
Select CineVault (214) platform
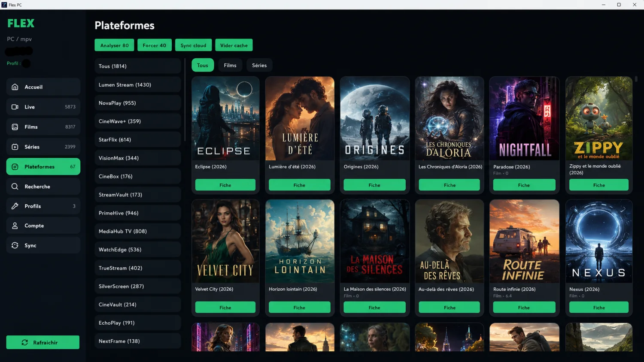138,305
